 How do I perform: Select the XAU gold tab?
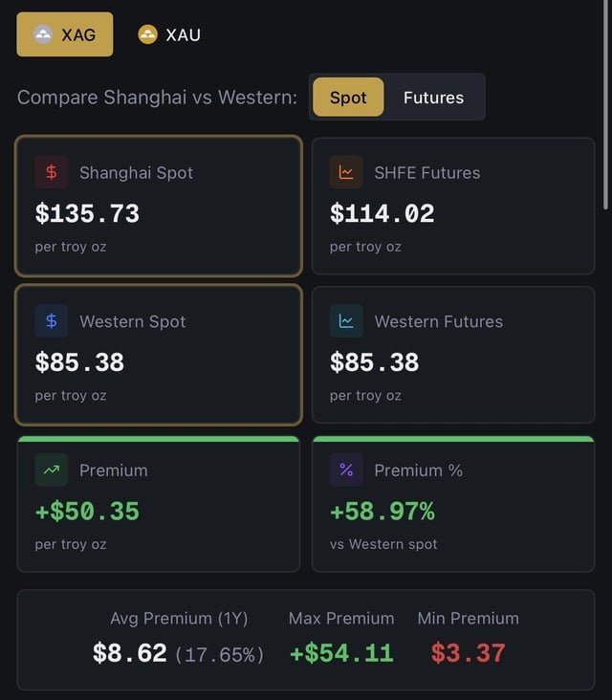coord(169,34)
